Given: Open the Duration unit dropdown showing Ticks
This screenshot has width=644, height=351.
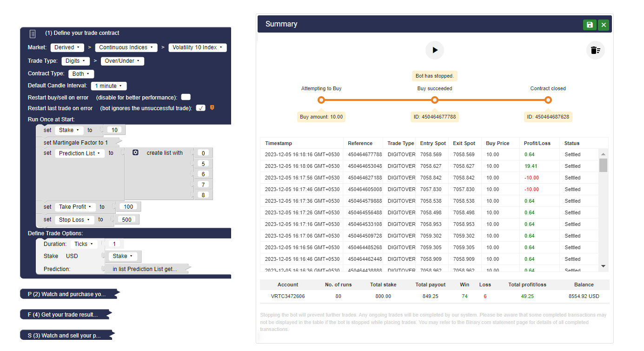Looking at the screenshot, I should pos(84,244).
